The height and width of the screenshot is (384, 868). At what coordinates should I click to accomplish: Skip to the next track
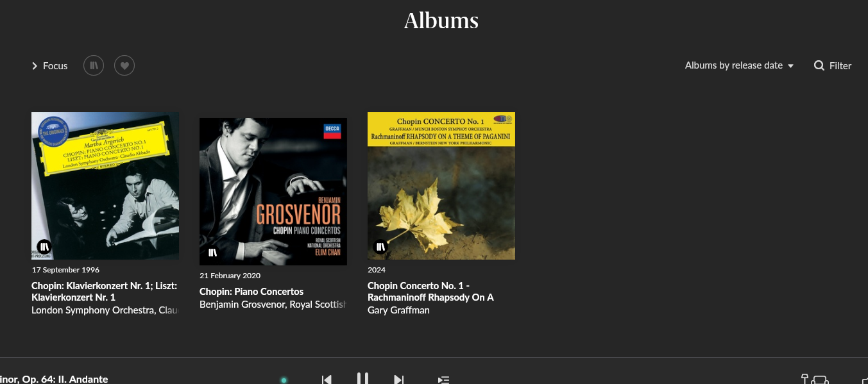point(398,380)
